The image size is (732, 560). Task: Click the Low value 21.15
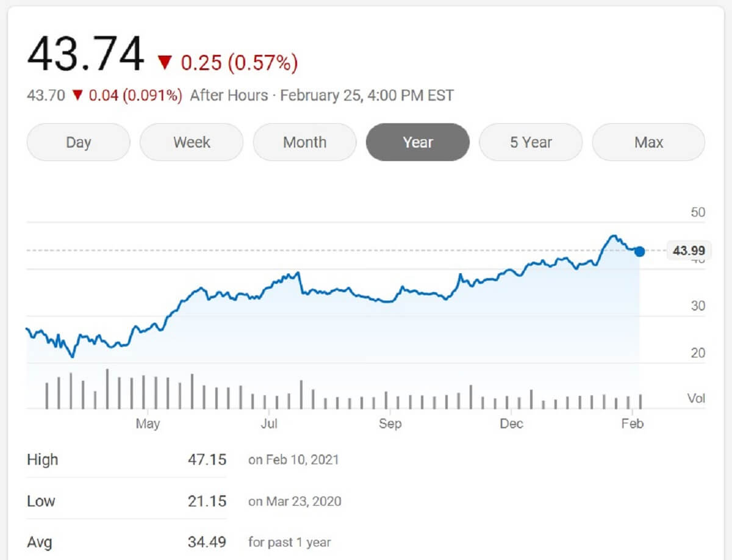tap(207, 501)
